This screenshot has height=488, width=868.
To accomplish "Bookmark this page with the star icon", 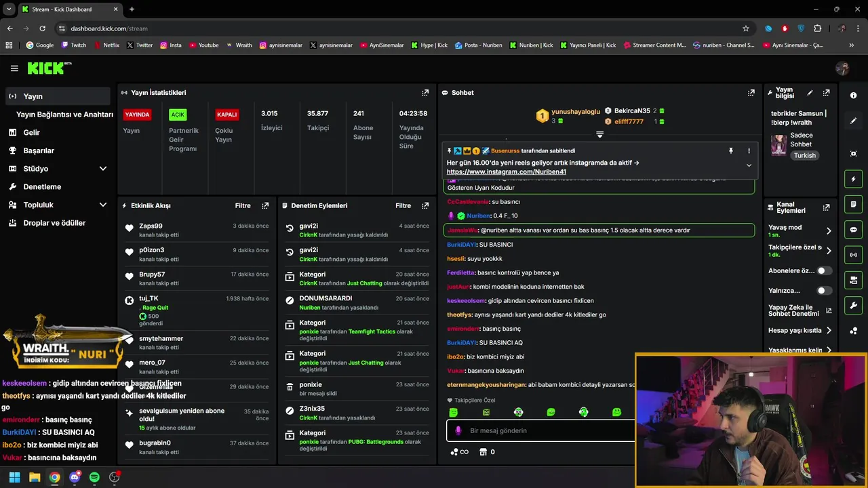I will coord(746,28).
